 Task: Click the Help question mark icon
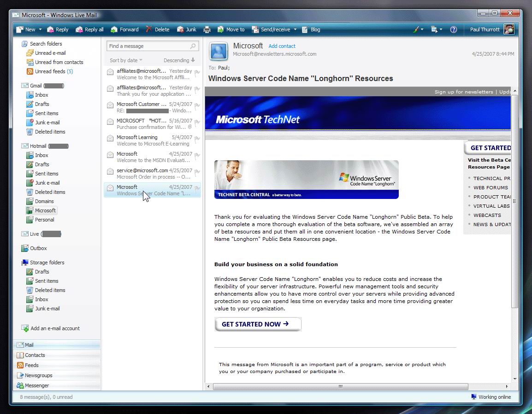coord(454,29)
